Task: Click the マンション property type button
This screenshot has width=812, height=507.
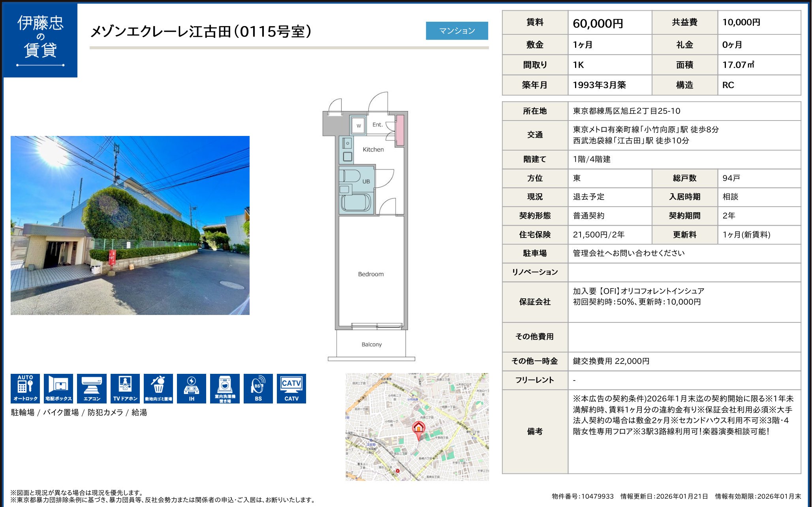Action: click(457, 31)
